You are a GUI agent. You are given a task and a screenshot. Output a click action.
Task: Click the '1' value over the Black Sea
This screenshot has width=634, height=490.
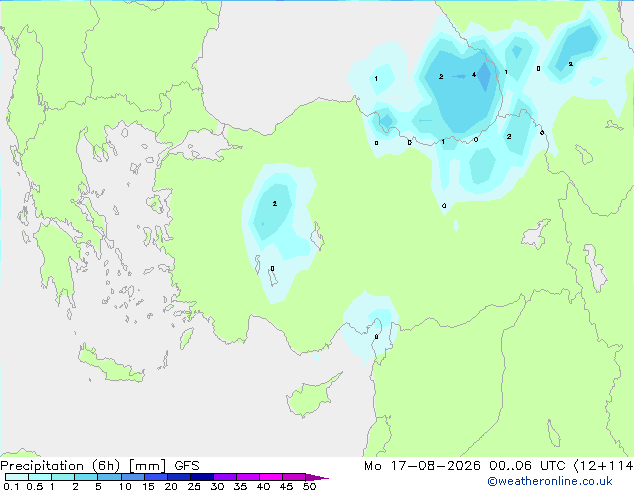coord(376,78)
